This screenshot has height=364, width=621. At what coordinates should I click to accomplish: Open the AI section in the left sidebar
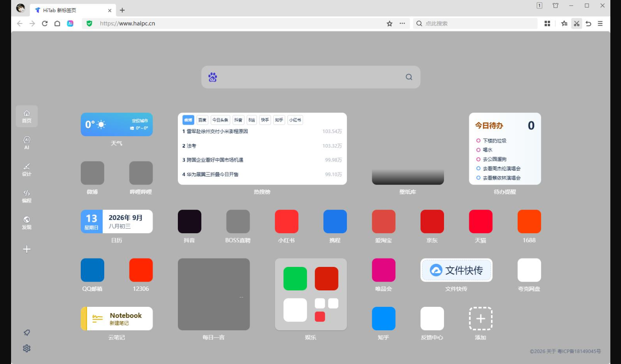tap(27, 143)
